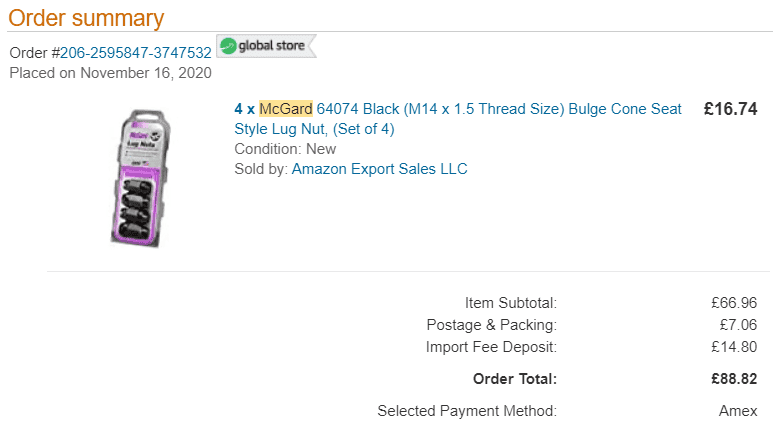The image size is (773, 433).
Task: Click the Order Total amount £88.82
Action: point(734,379)
